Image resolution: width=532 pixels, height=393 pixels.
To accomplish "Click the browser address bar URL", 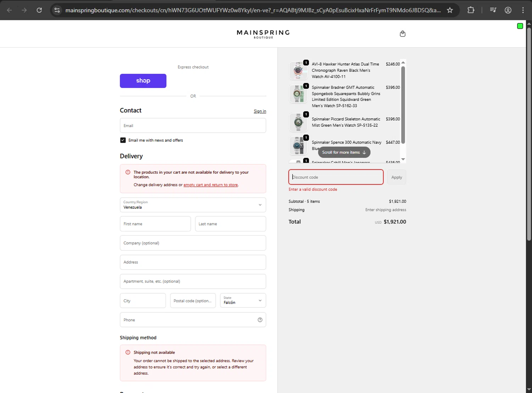I will pyautogui.click(x=253, y=10).
